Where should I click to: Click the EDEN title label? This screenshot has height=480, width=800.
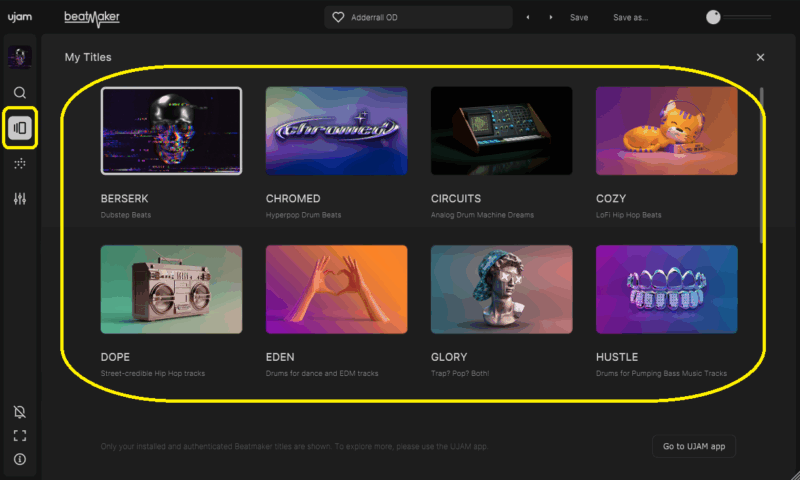pos(280,357)
